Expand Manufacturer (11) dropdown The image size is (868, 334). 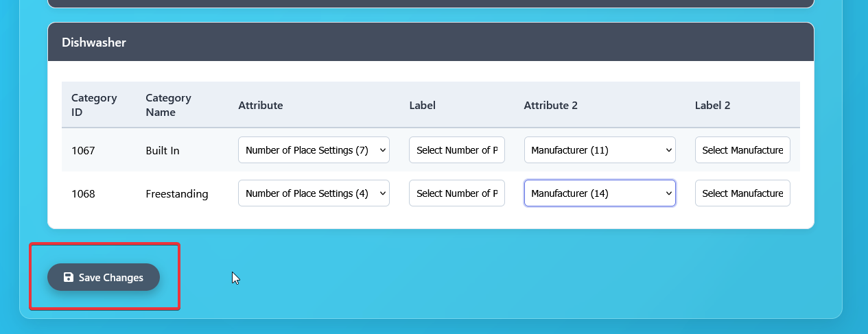tap(599, 150)
